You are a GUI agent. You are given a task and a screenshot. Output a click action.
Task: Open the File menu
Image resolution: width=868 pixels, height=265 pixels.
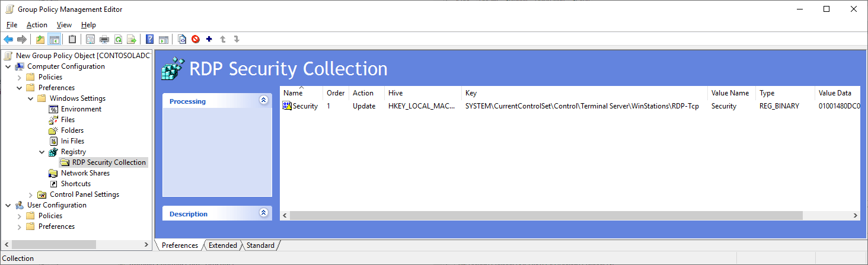(12, 25)
